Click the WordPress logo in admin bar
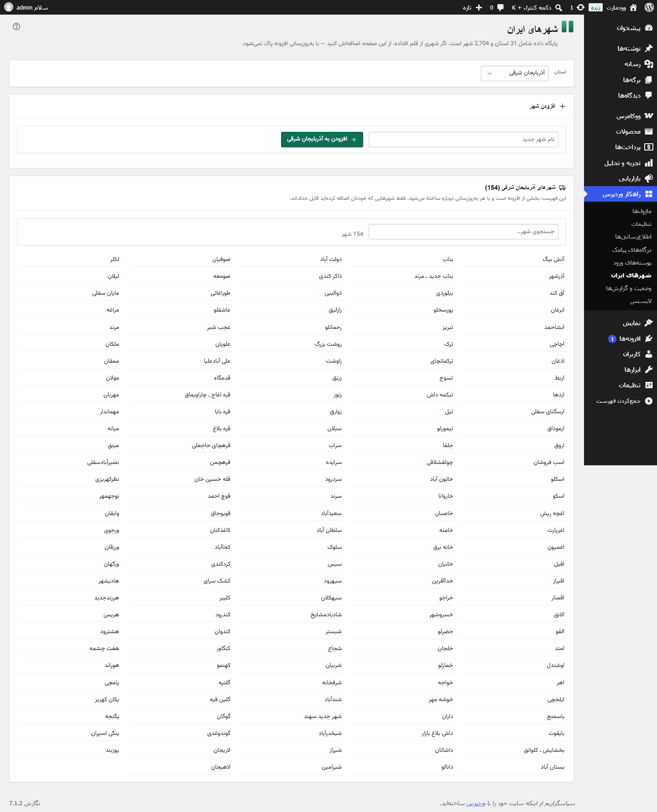This screenshot has height=812, width=657. 649,7
